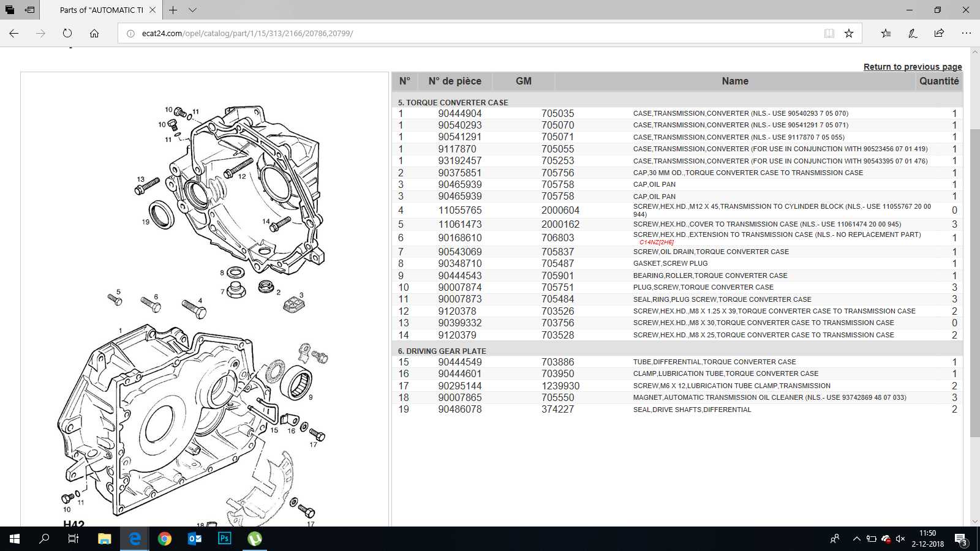Open the Windows Start menu
Image resolution: width=980 pixels, height=551 pixels.
click(15, 539)
